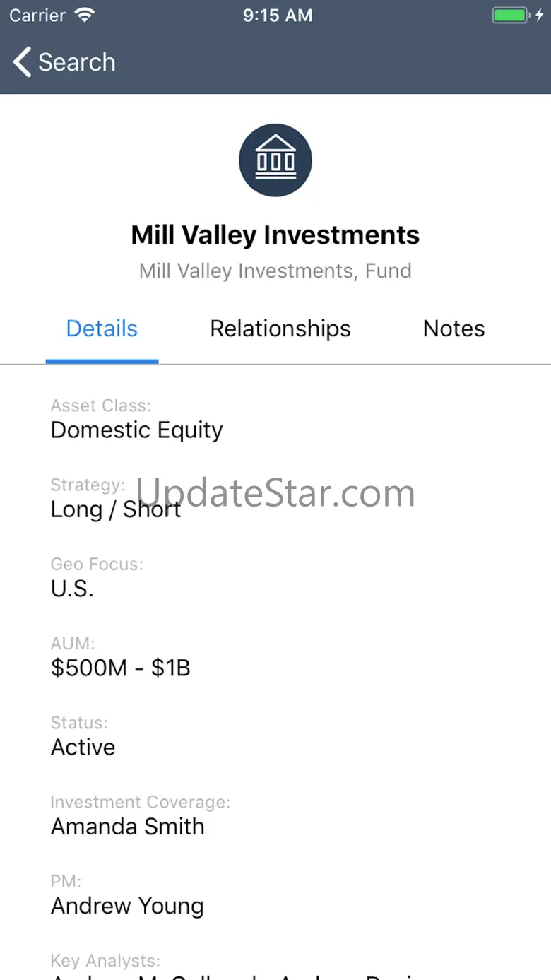The image size is (551, 980).
Task: Tap the Wi-Fi signal icon
Action: (x=85, y=16)
